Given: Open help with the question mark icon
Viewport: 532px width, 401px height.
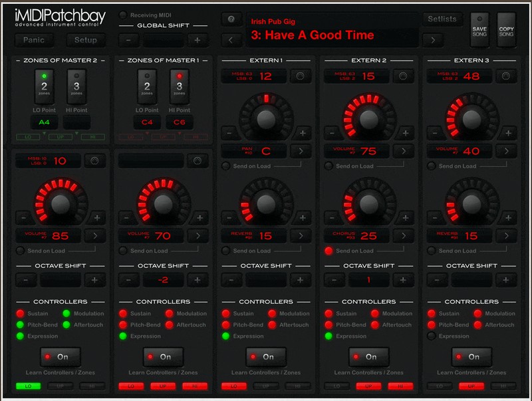Looking at the screenshot, I should (x=231, y=19).
